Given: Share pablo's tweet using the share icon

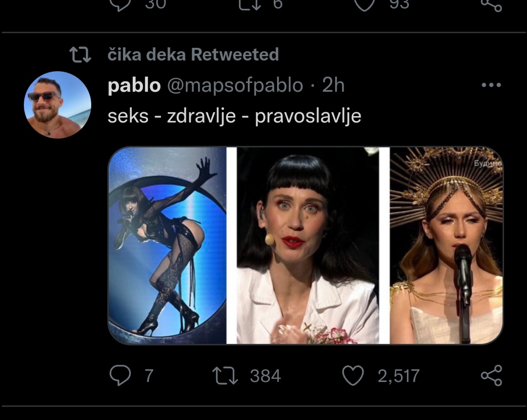Looking at the screenshot, I should coord(491,376).
